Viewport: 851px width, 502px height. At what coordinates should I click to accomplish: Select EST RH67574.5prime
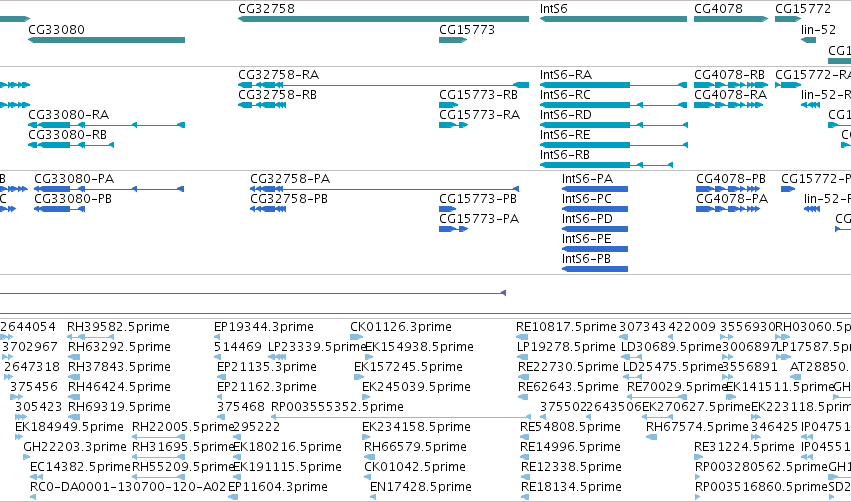point(697,428)
